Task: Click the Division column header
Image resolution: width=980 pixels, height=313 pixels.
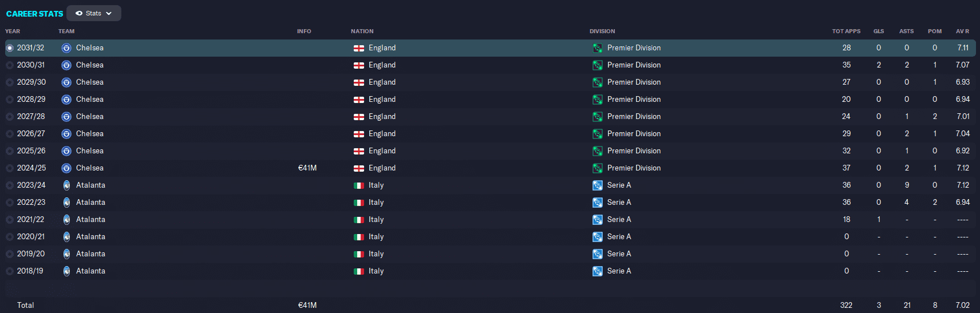Action: point(602,31)
